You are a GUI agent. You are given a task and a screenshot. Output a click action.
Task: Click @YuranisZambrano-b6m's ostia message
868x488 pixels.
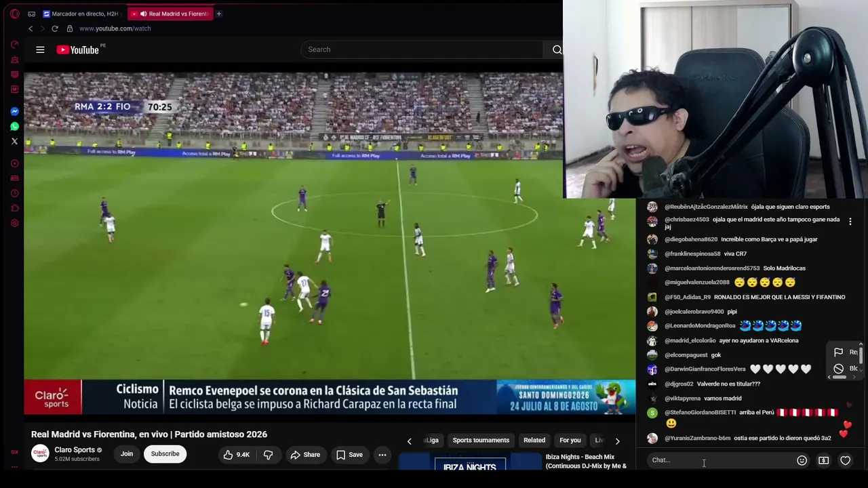(x=783, y=439)
